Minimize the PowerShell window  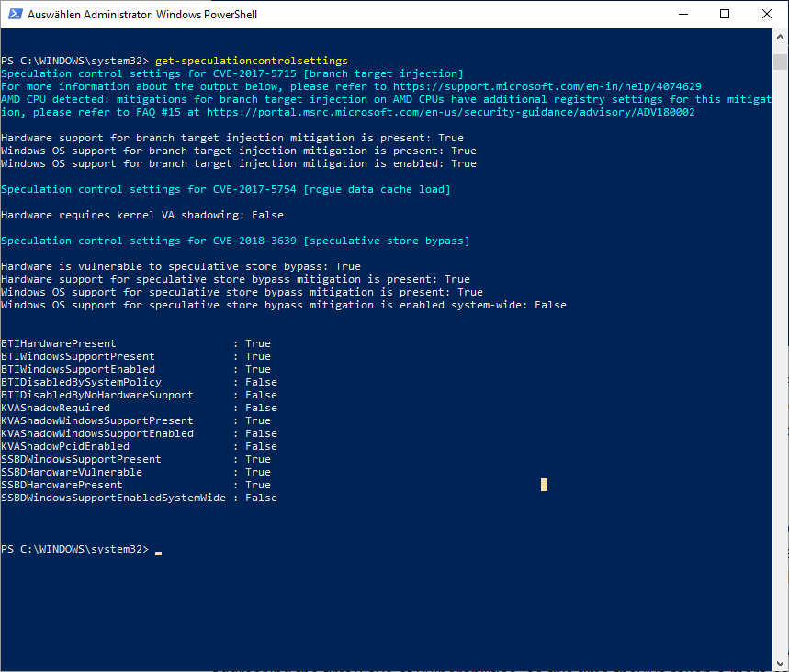682,14
